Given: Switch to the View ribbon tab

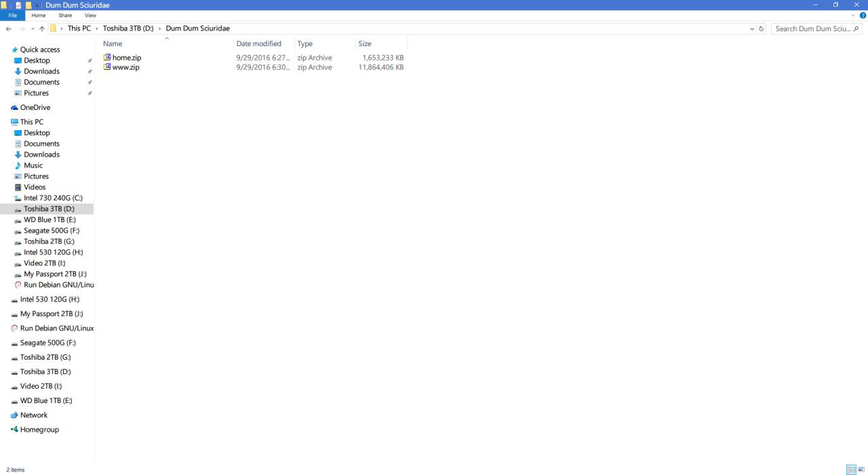Looking at the screenshot, I should click(x=90, y=15).
